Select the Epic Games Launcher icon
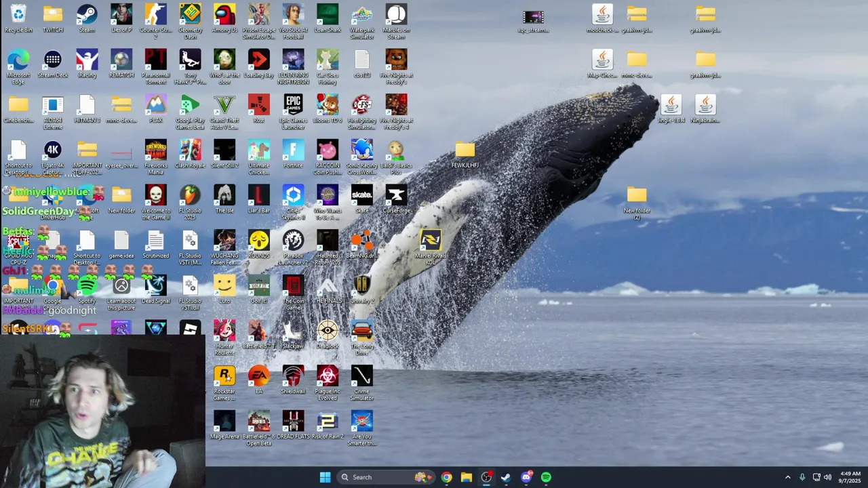Screen dimensions: 868x488 pos(293,112)
